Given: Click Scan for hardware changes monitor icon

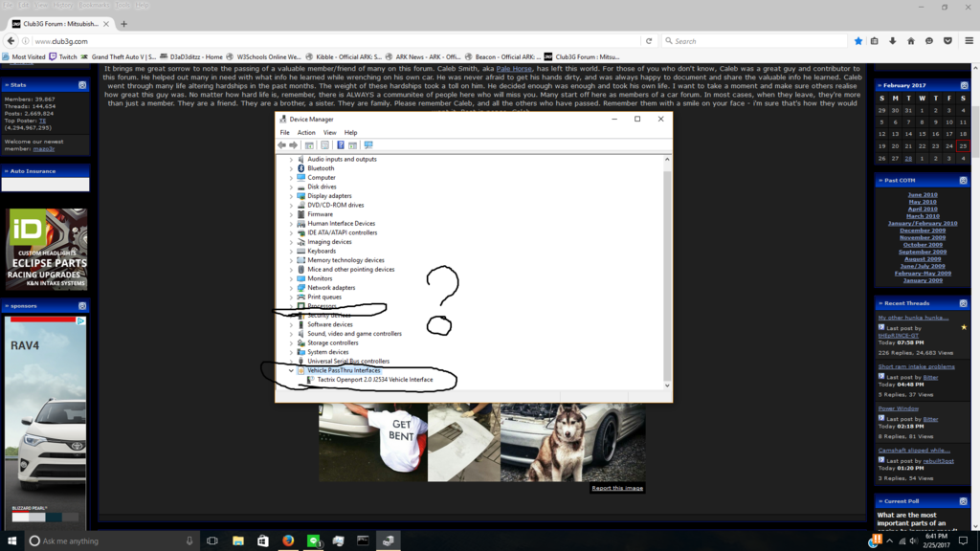Looking at the screenshot, I should point(368,145).
